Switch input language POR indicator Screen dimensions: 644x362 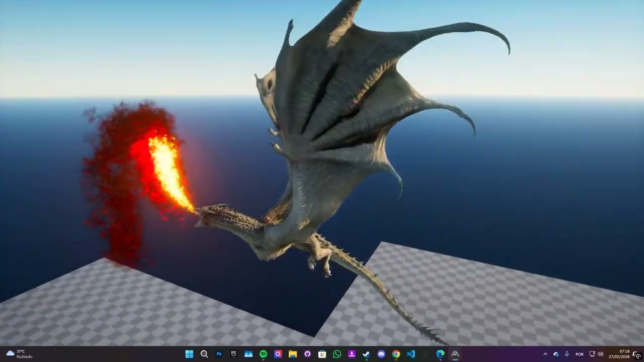click(x=580, y=354)
